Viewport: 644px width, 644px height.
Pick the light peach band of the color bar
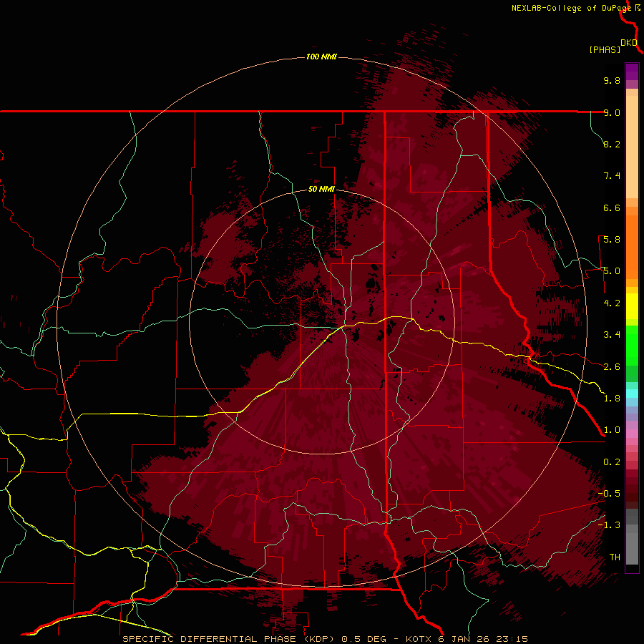tap(632, 147)
